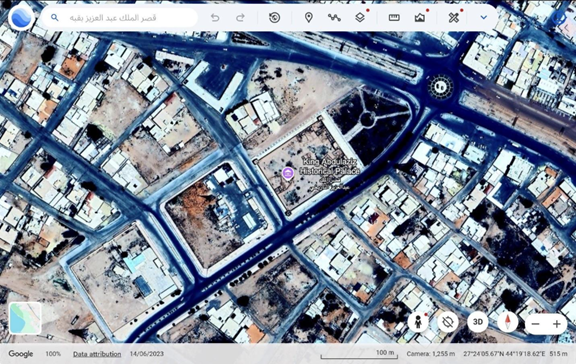Click the 100% loading indicator
Image resolution: width=576 pixels, height=364 pixels.
[53, 354]
